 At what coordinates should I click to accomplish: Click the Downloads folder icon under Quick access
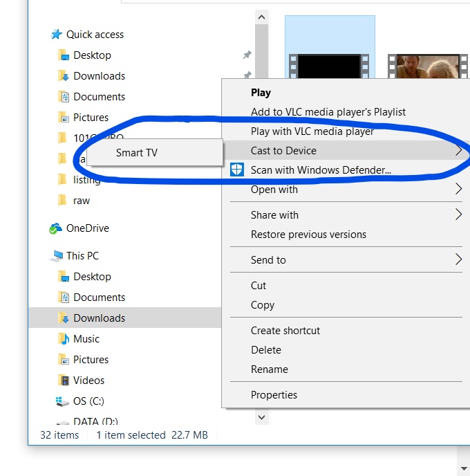coord(64,76)
